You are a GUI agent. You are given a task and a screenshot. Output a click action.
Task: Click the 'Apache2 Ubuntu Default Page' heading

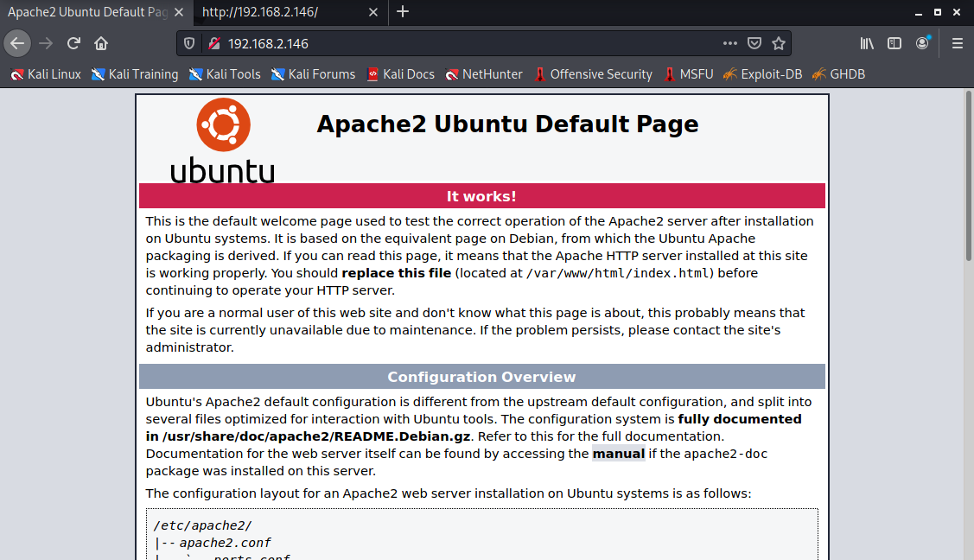(x=507, y=124)
